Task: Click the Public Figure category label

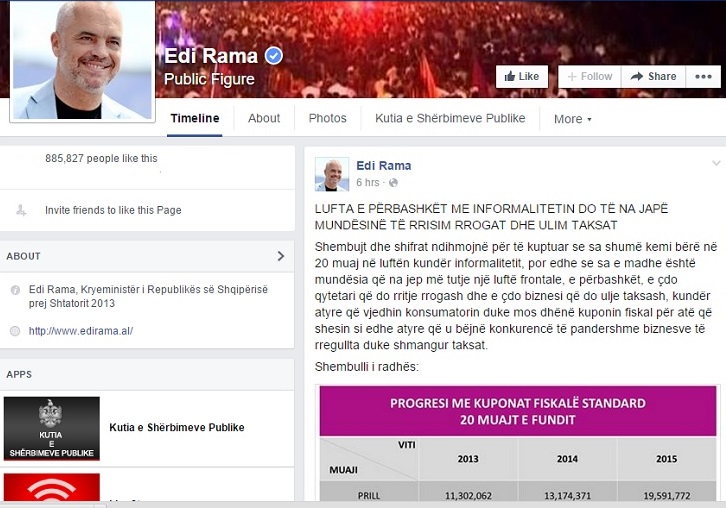Action: (x=209, y=79)
